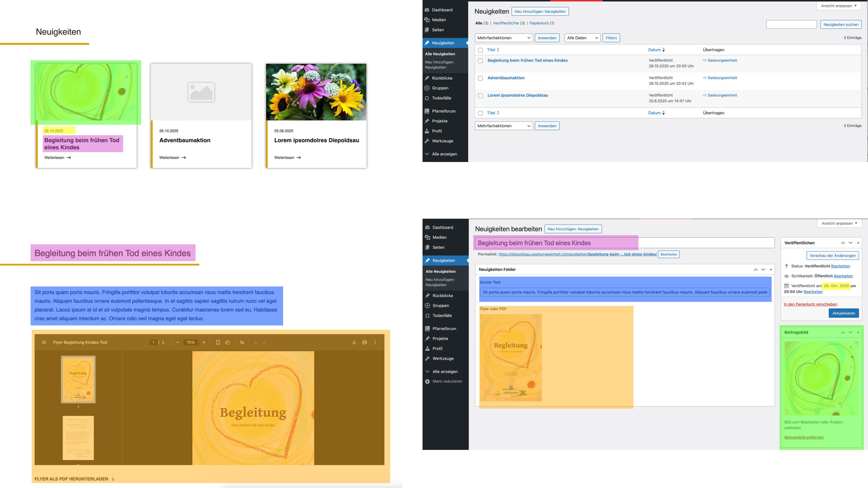Open Rückblicke in the upper admin sidebar
Viewport: 868px width, 488px height.
pos(442,78)
